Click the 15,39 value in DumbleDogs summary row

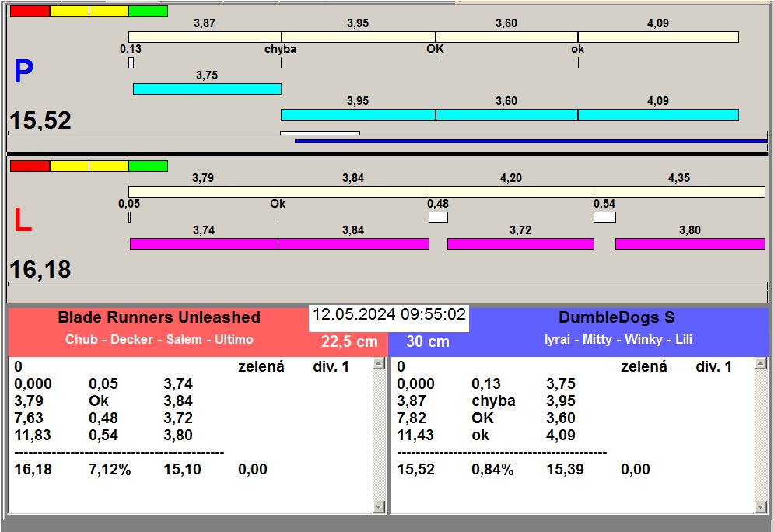[x=565, y=469]
